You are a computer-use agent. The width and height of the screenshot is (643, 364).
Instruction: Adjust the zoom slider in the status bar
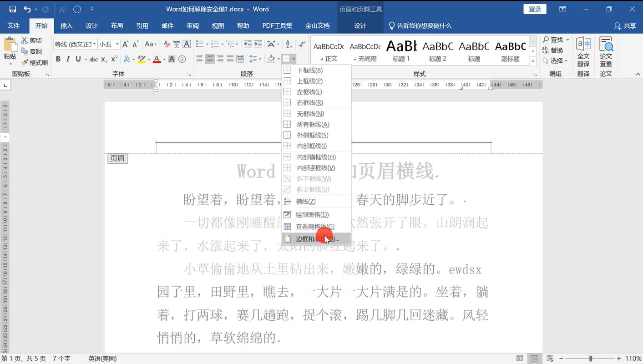point(590,359)
